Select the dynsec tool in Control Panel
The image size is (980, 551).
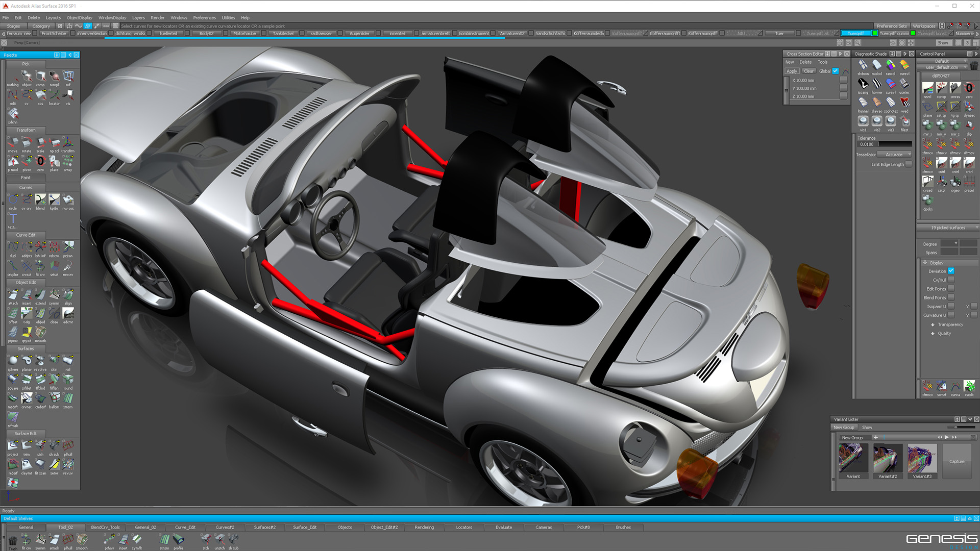point(969,108)
